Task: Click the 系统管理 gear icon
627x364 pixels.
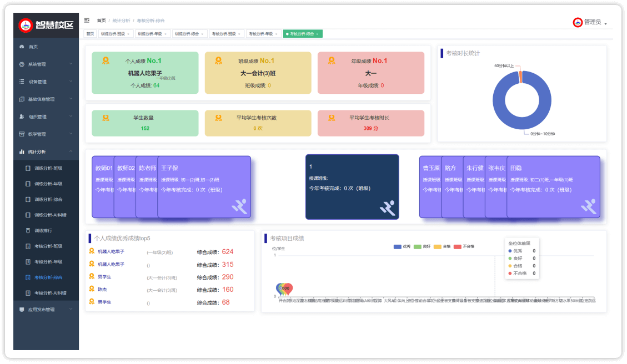Action: pos(22,64)
